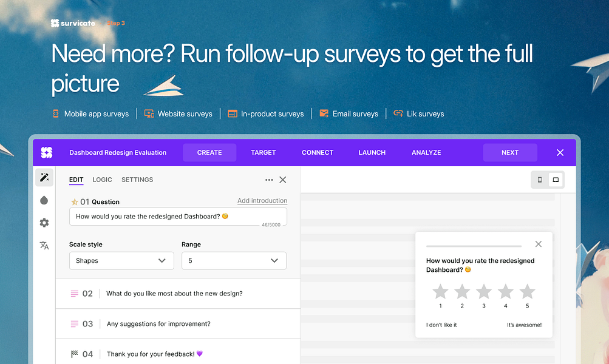The width and height of the screenshot is (609, 364).
Task: Open the Scale style dropdown
Action: click(121, 260)
